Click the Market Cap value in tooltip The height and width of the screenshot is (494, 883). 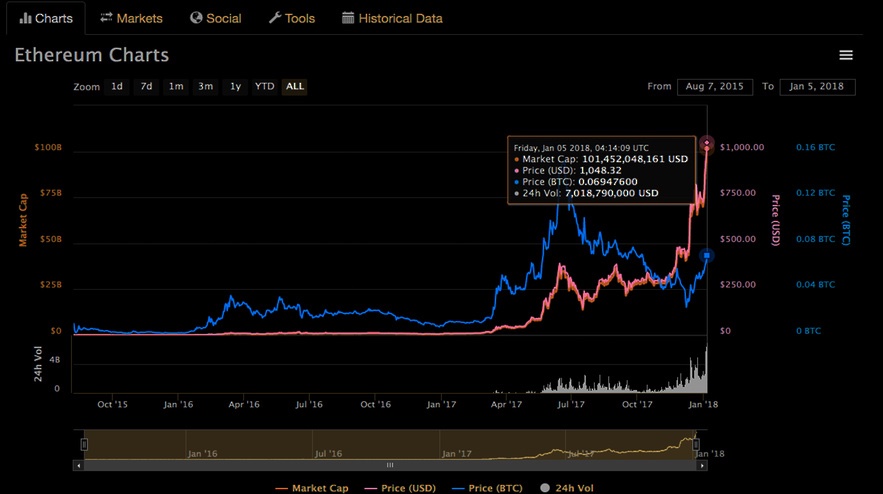click(x=635, y=159)
